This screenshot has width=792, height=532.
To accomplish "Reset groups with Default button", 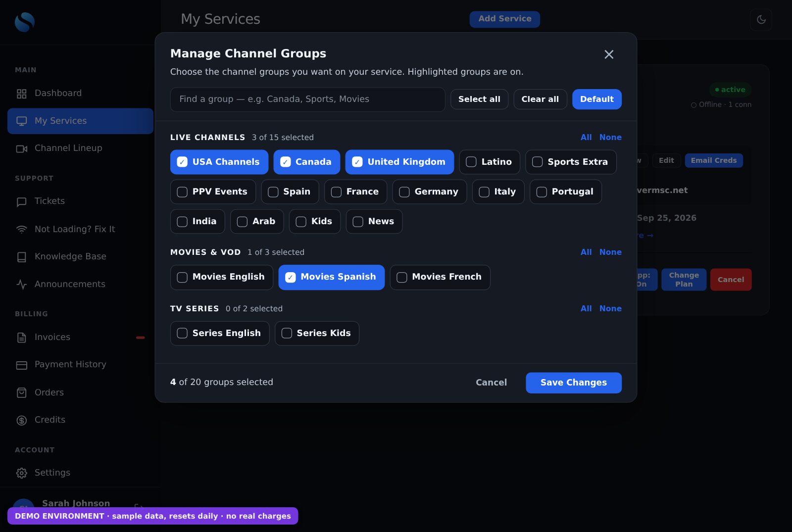I will (x=597, y=99).
